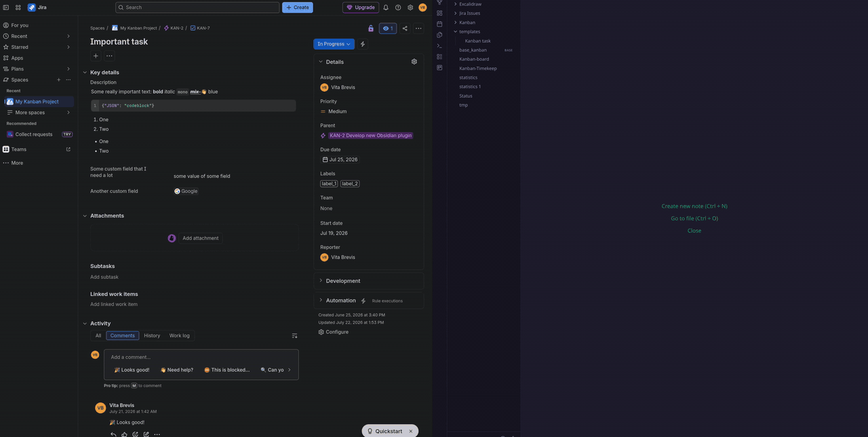868x437 pixels.
Task: Reply to the Vita Brevis comment
Action: click(113, 434)
